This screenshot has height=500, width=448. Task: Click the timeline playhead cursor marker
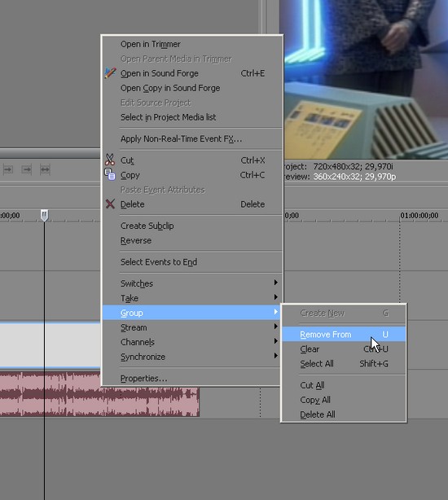[44, 216]
